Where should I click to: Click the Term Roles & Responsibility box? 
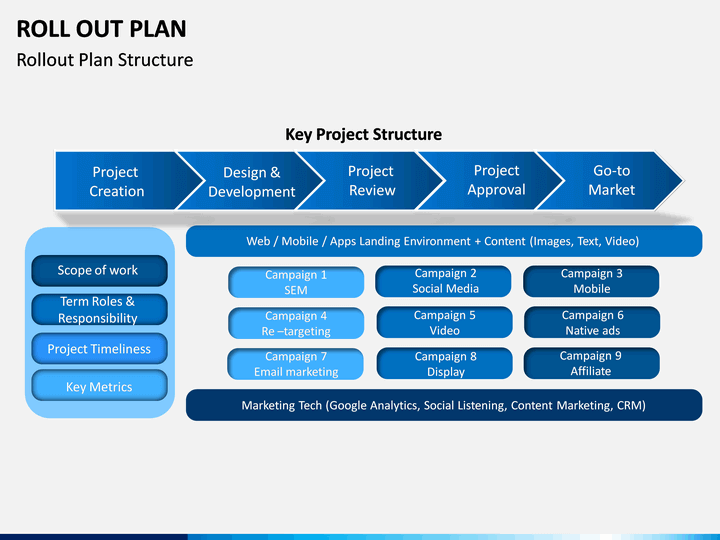[99, 309]
